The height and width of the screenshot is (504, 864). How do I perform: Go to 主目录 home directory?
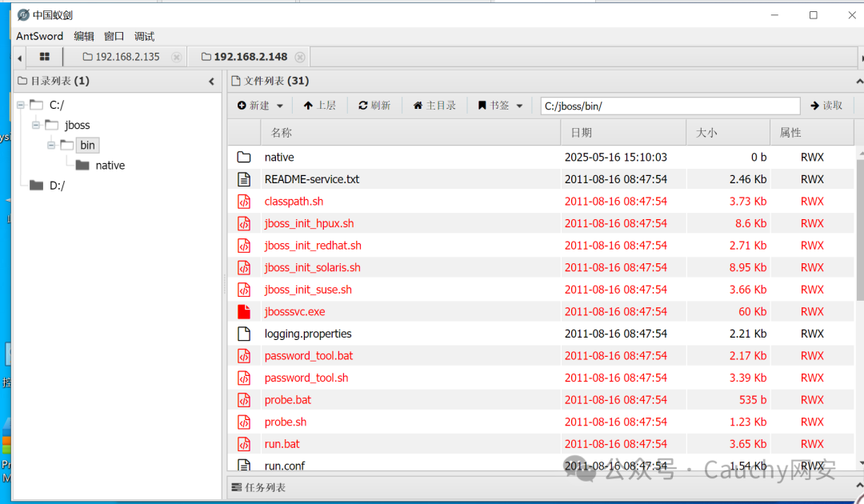(434, 106)
